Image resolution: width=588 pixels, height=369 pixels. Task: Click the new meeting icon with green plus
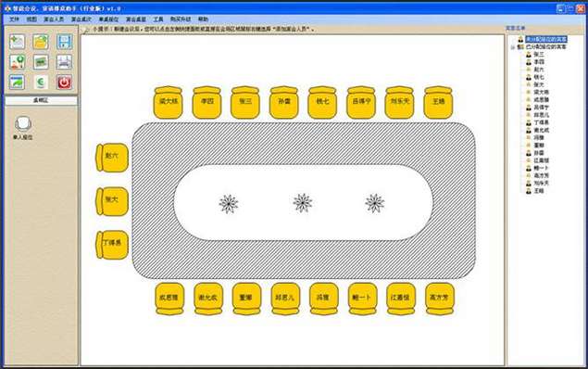(x=18, y=42)
